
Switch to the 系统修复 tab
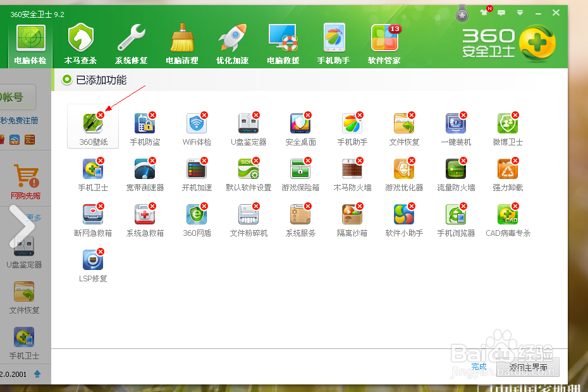coord(131,42)
